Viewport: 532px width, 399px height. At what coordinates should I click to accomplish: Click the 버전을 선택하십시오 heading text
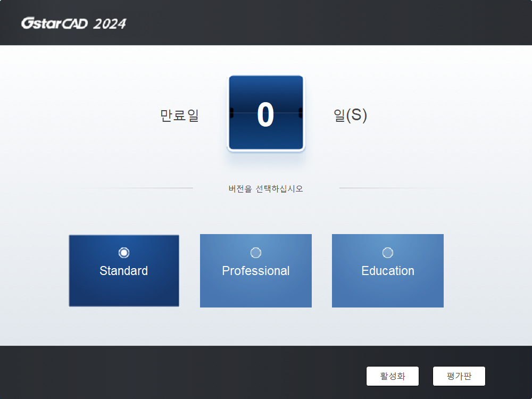(x=265, y=189)
